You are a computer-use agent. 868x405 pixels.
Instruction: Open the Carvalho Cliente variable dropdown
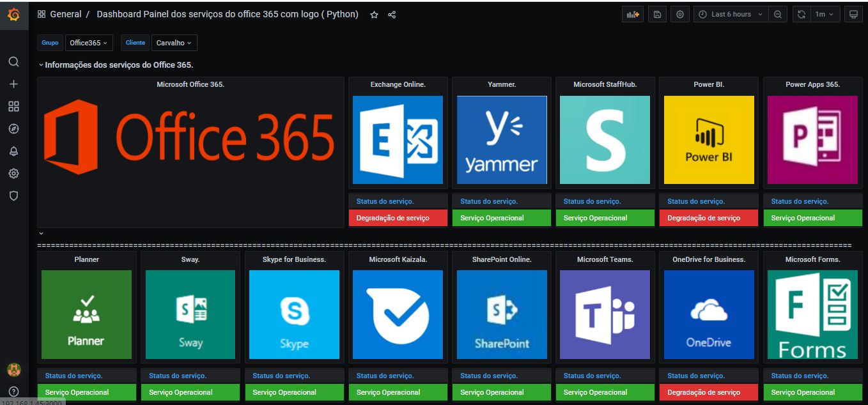coord(174,43)
